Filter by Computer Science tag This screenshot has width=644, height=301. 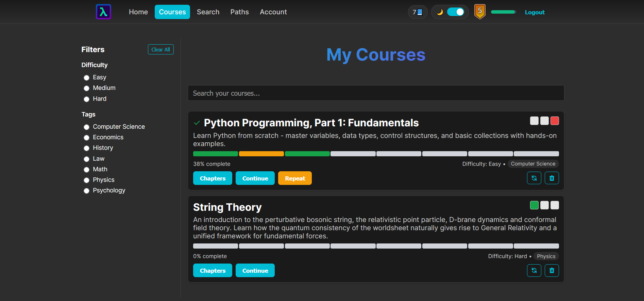[86, 127]
